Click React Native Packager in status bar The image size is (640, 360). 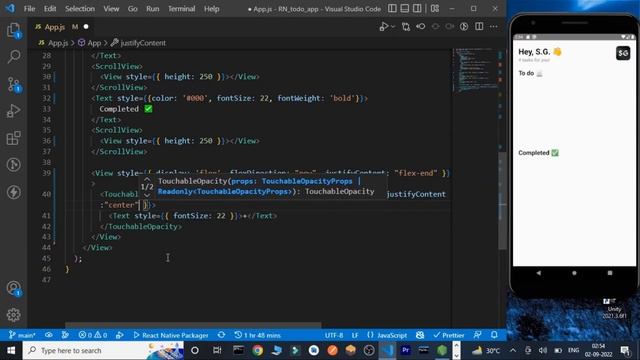tap(171, 335)
